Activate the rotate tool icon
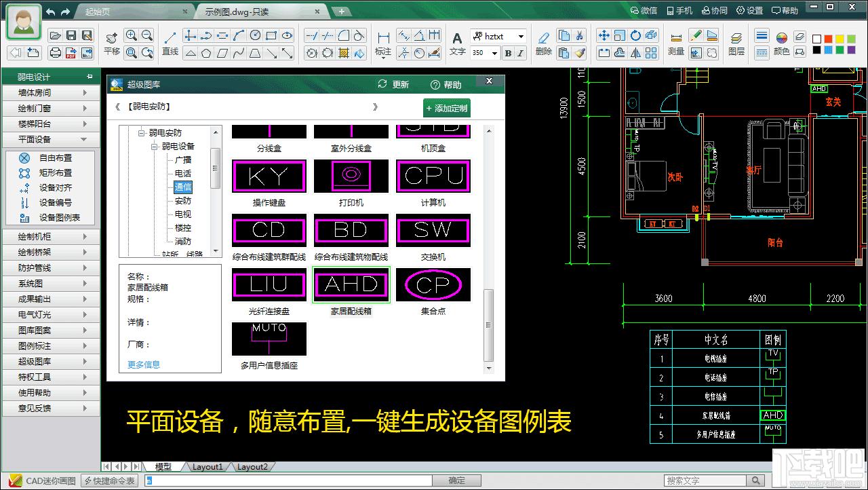The image size is (868, 490). [635, 35]
